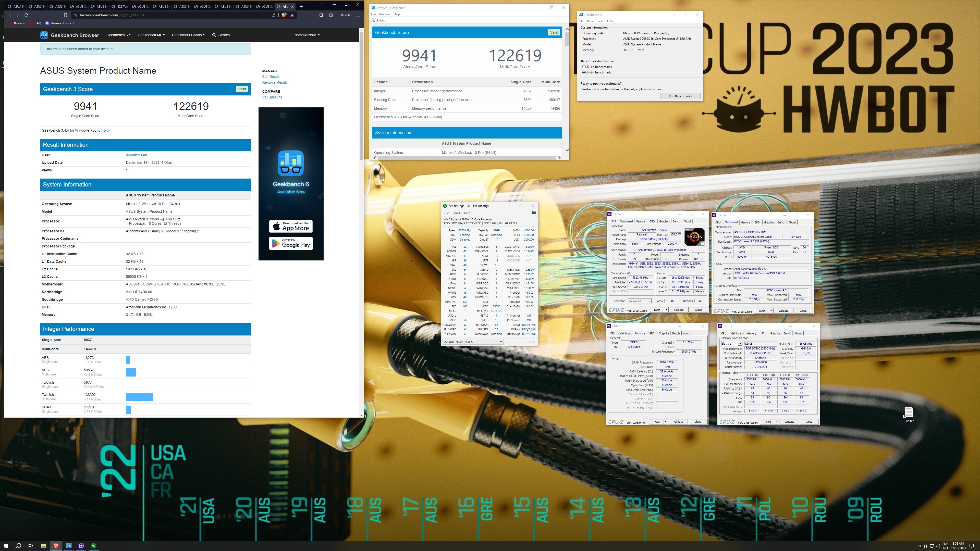Open Brave tab search chevron
Viewport: 980px width, 551px height.
point(322,5)
